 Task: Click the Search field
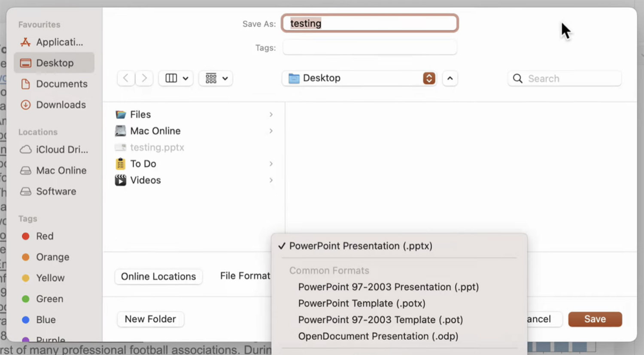point(565,79)
